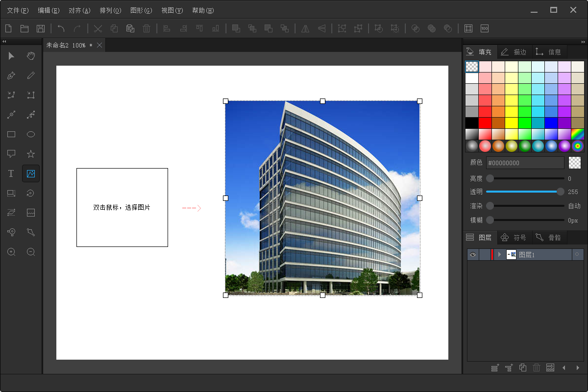Image resolution: width=588 pixels, height=392 pixels.
Task: Close the 未命名2 document tab
Action: (99, 45)
